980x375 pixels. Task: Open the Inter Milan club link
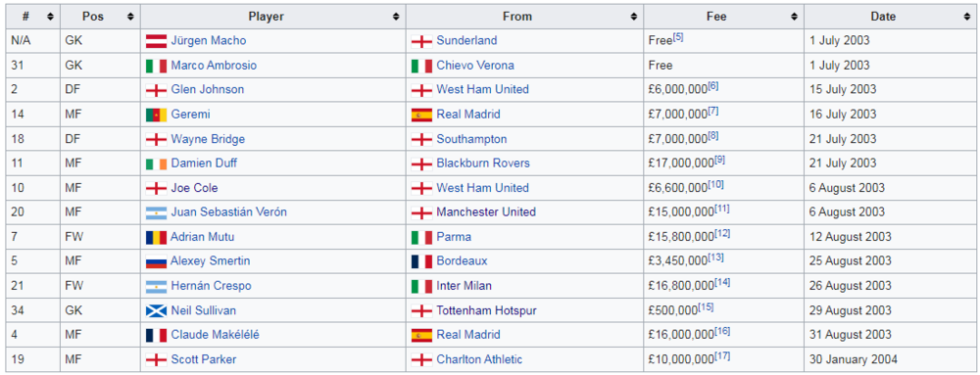click(x=465, y=286)
